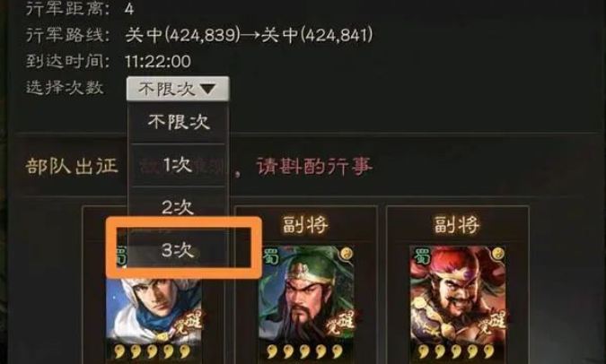The image size is (606, 364).
Task: Choose 1次 from the dropdown list
Action: [178, 165]
